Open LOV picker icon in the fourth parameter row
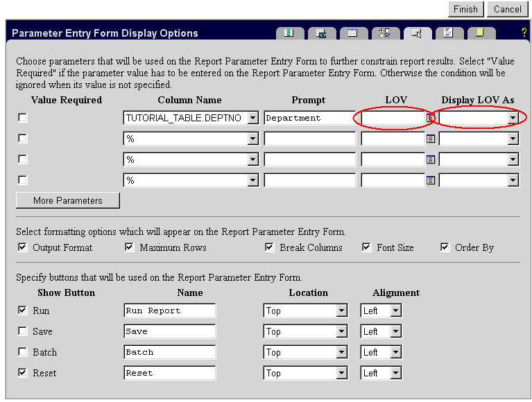This screenshot has width=532, height=402. coord(431,181)
